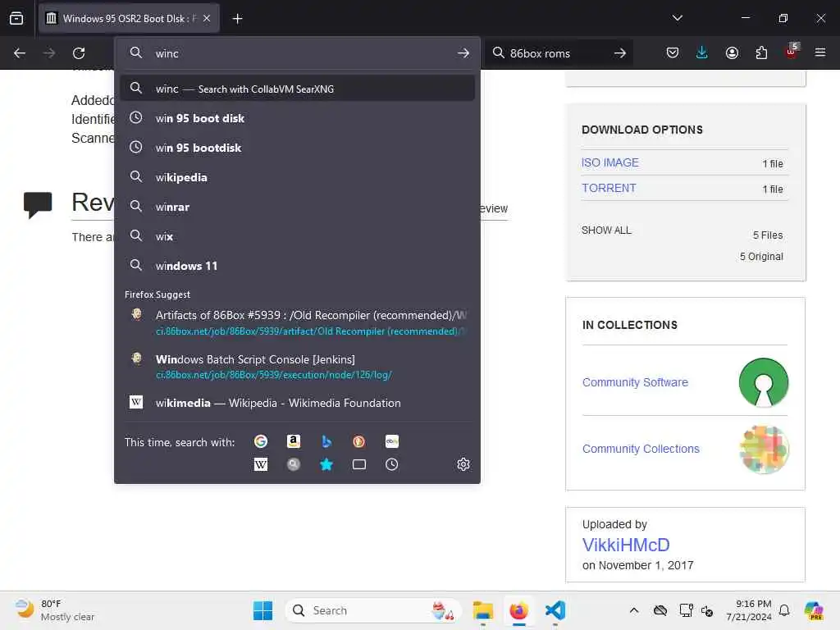Search open tabs with the tab icon
This screenshot has height=630, width=840.
359,464
